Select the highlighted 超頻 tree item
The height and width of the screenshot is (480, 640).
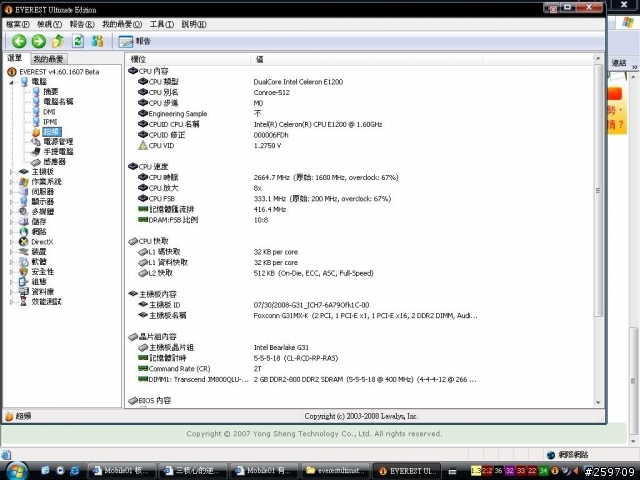[x=52, y=131]
